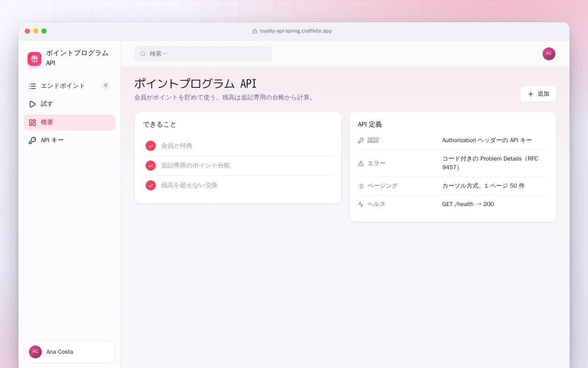
Task: Click the 残高を超えない交換 item text
Action: (x=189, y=185)
